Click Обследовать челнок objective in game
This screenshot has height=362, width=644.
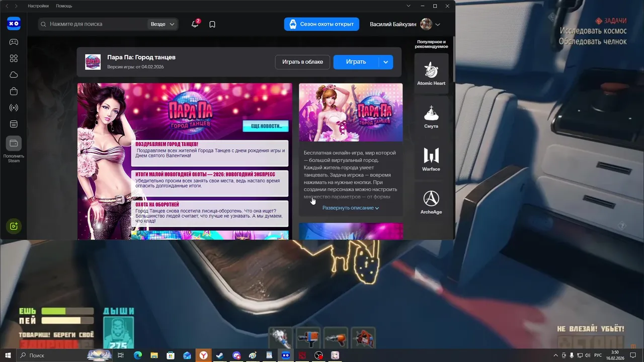click(593, 41)
